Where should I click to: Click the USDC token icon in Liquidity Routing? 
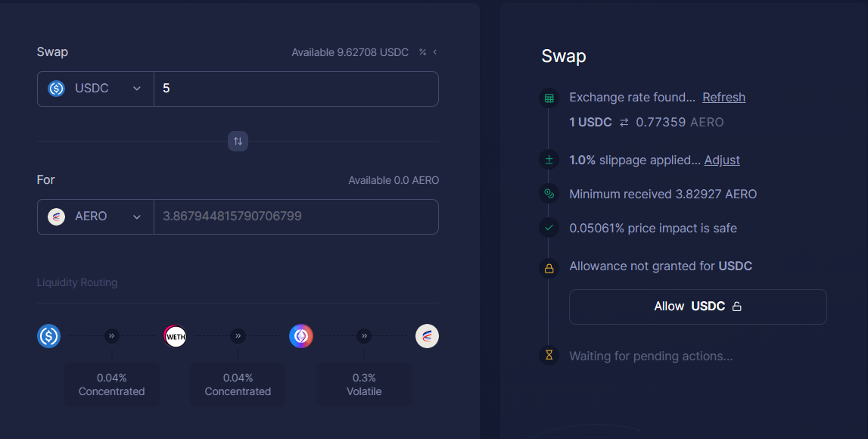(48, 336)
